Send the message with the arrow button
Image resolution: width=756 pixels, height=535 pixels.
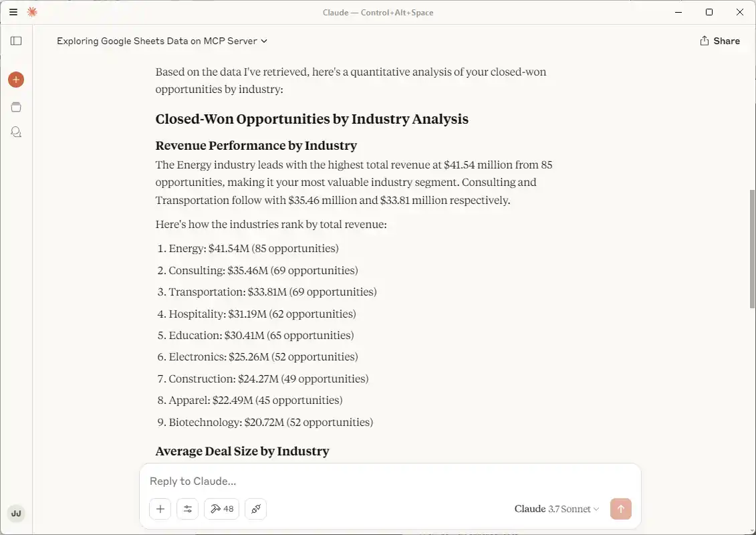point(620,509)
